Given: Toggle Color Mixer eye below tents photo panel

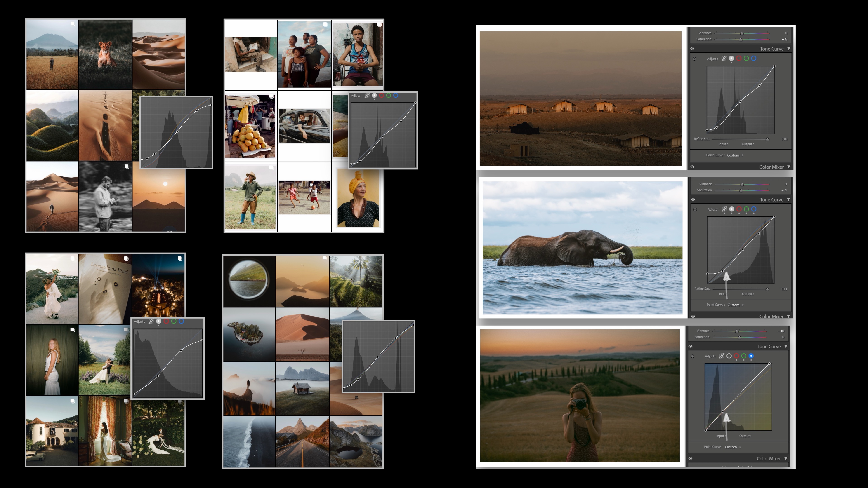Looking at the screenshot, I should [692, 167].
